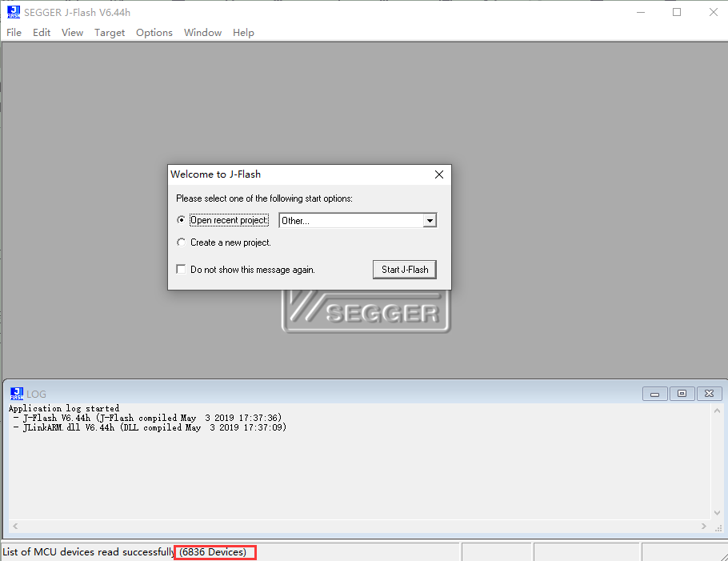Click the LOG scroll up arrow

pos(717,411)
